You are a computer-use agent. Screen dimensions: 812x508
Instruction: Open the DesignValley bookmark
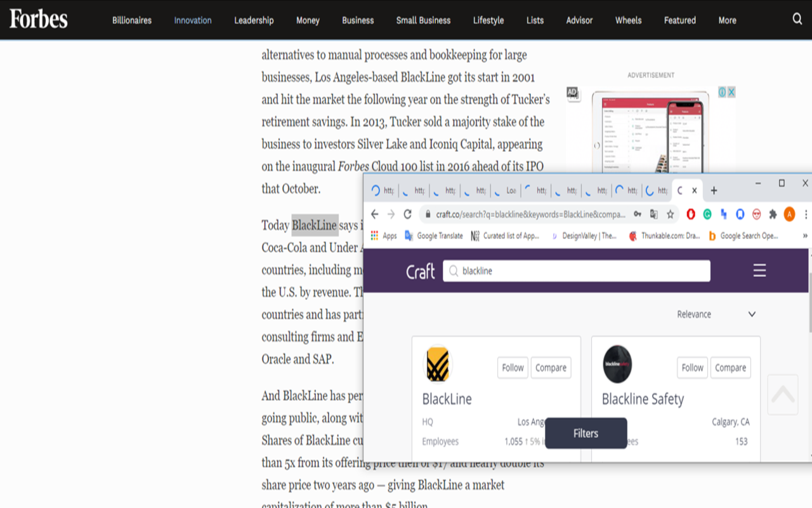pos(584,236)
